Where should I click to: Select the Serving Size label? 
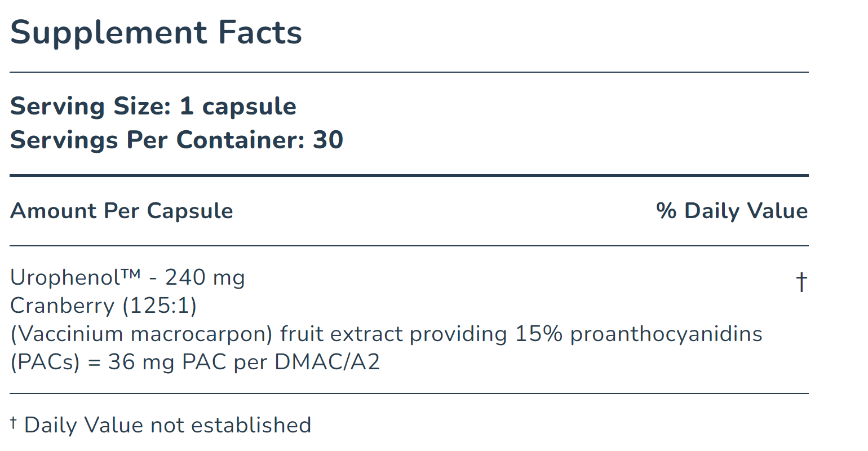[90, 107]
